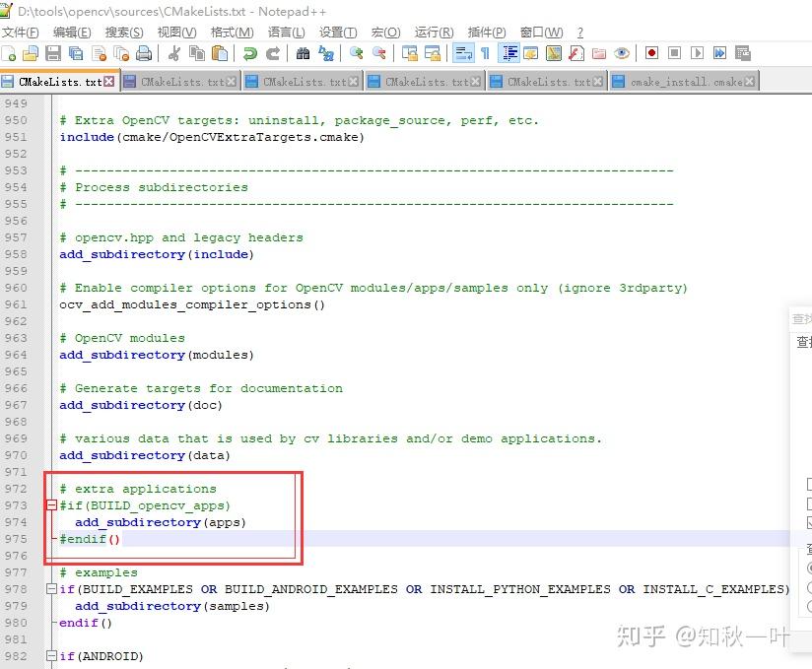Paste from clipboard icon

[220, 53]
